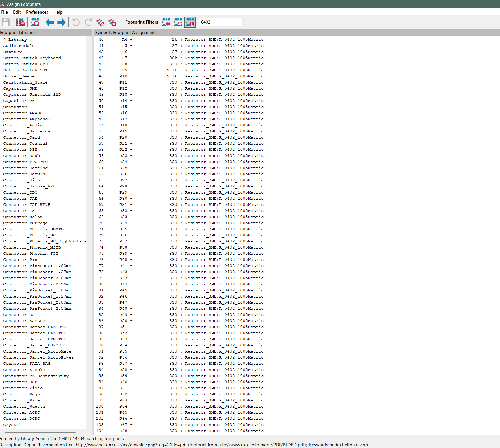Screen dimensions: 500x448
Task: Toggle filter by symbol footprint filters
Action: (166, 22)
